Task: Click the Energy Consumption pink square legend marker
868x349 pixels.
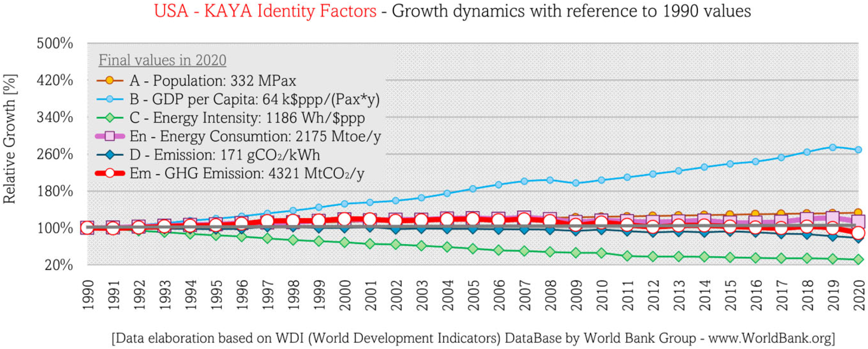Action: pos(109,136)
